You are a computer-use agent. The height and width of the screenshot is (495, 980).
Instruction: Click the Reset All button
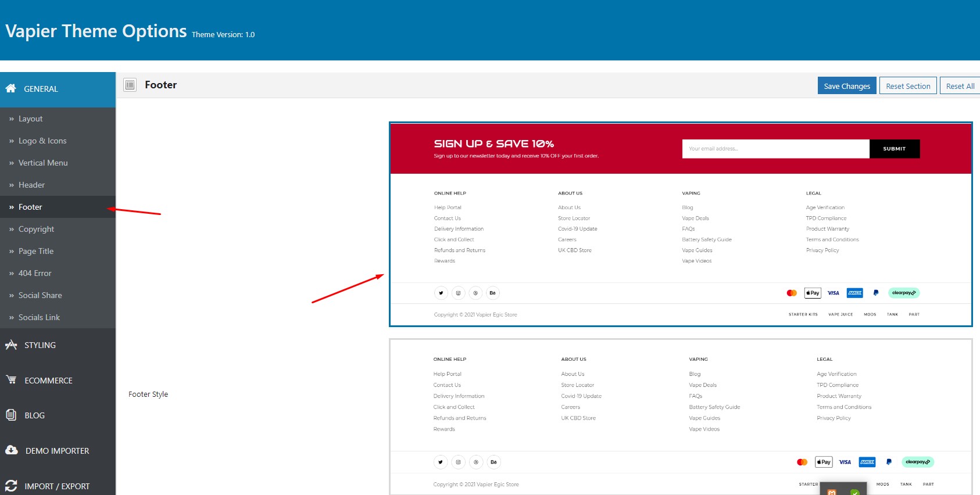960,86
